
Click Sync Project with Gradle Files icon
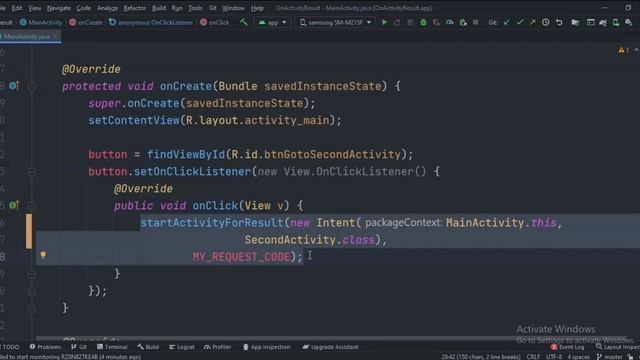click(603, 22)
